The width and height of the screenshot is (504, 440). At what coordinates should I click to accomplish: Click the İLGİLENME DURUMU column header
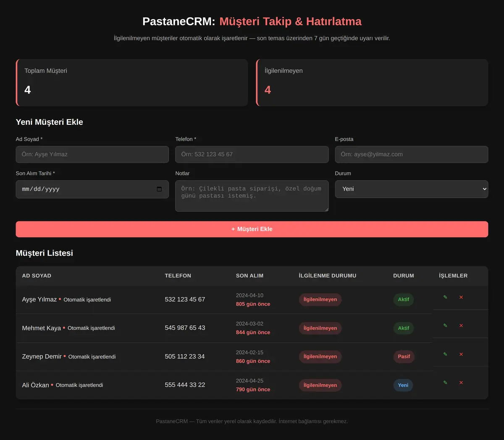pyautogui.click(x=328, y=276)
